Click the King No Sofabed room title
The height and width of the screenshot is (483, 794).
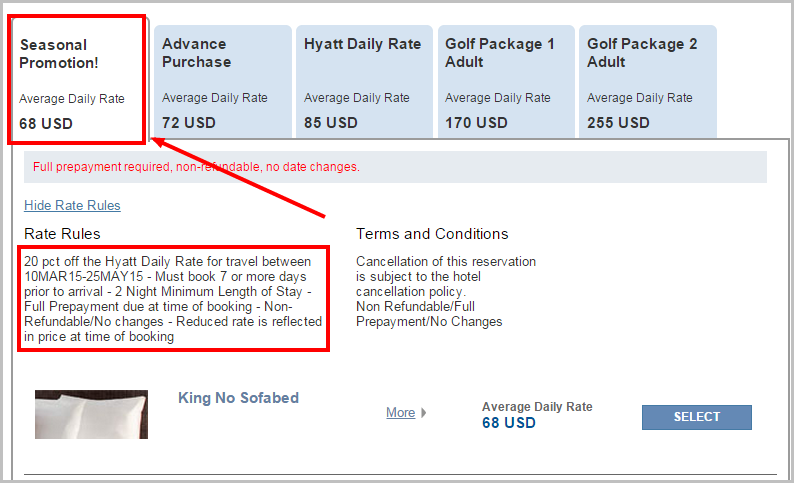point(239,398)
